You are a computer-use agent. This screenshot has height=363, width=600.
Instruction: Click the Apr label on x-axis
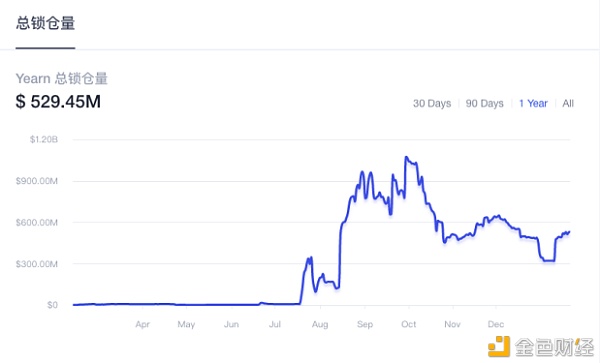click(142, 324)
